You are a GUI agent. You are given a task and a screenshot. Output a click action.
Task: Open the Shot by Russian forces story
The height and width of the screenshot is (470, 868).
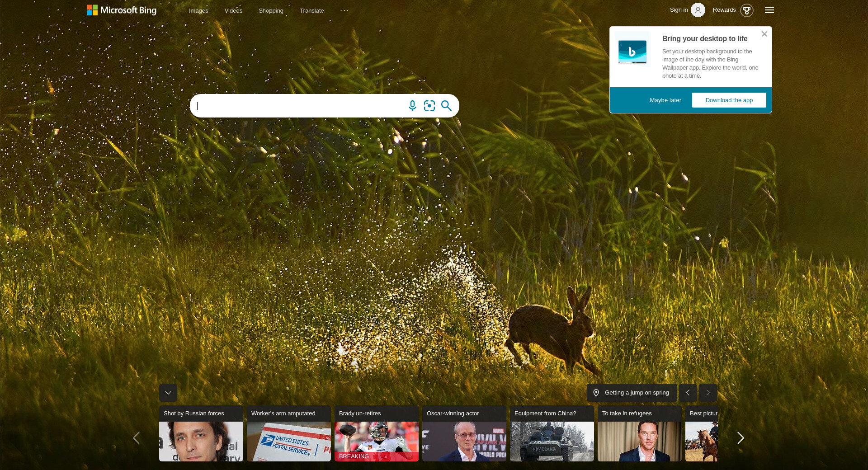point(201,433)
